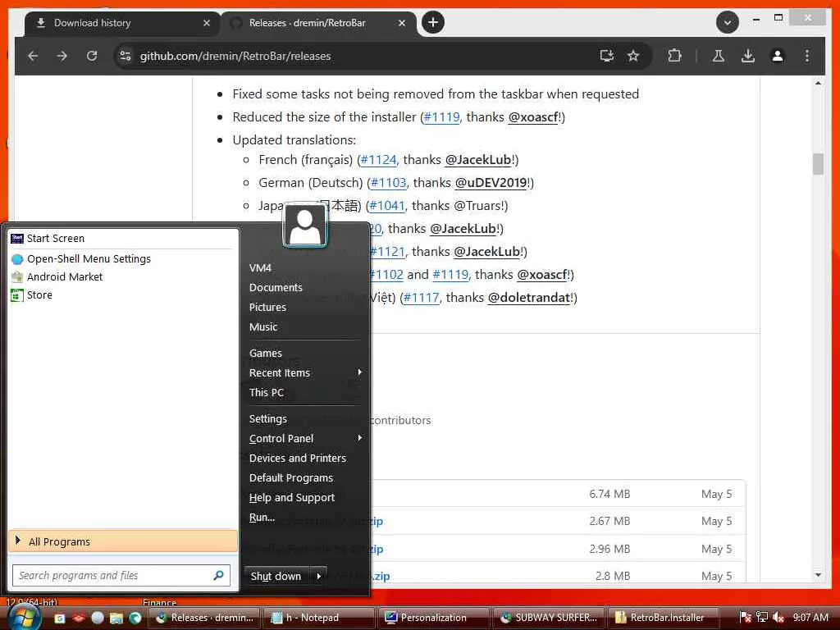840x630 pixels.
Task: View site information icon in address bar
Action: click(x=126, y=56)
